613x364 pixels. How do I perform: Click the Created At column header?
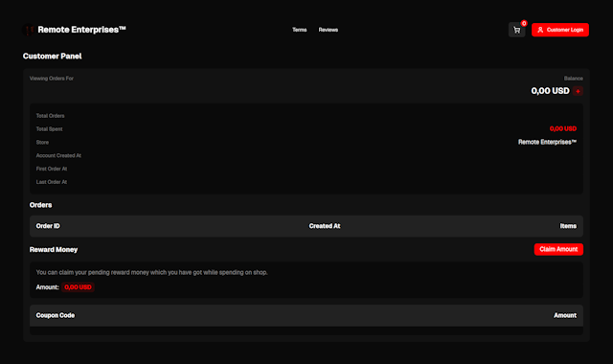(x=325, y=226)
